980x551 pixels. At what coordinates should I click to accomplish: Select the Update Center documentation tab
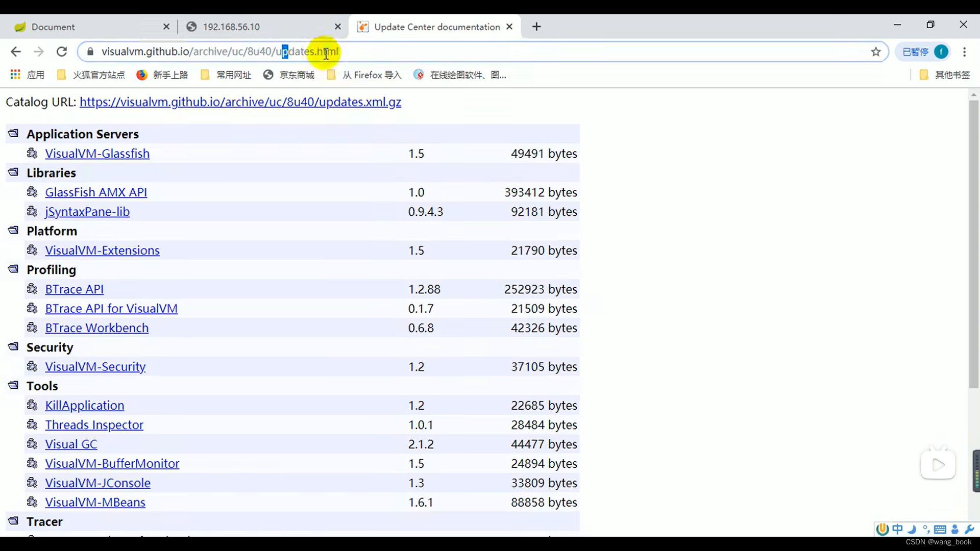(x=434, y=27)
